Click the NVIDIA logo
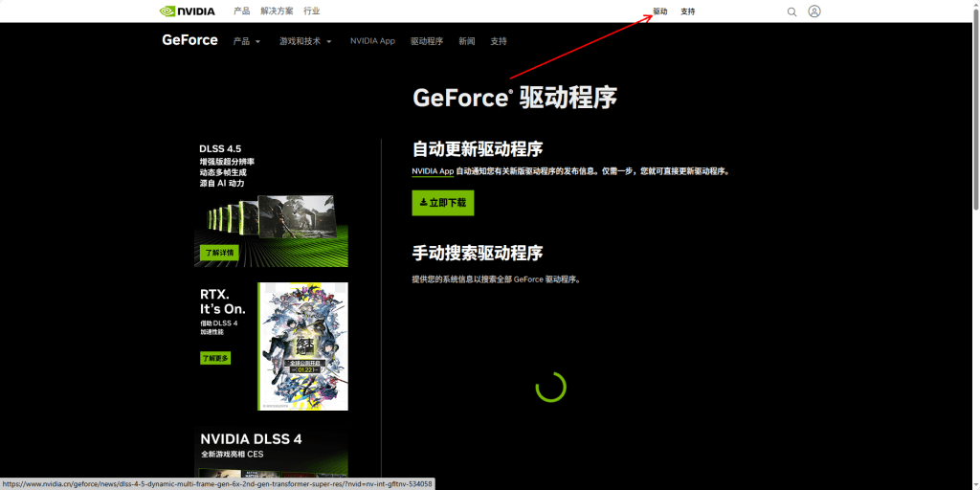Screen dimensions: 980x490 (x=188, y=11)
